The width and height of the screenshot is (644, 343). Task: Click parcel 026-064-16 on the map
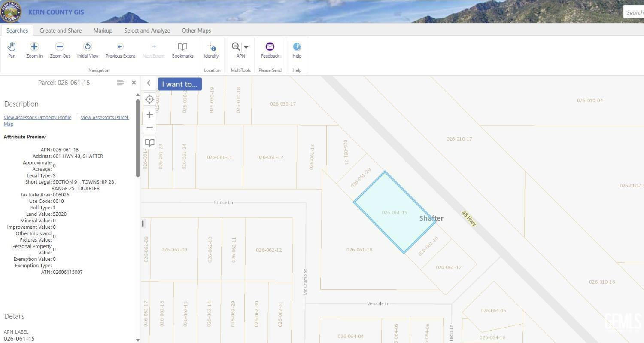(492, 337)
